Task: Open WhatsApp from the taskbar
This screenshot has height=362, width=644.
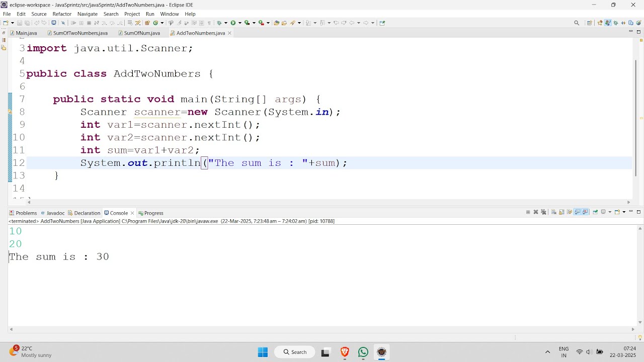Action: click(x=363, y=352)
